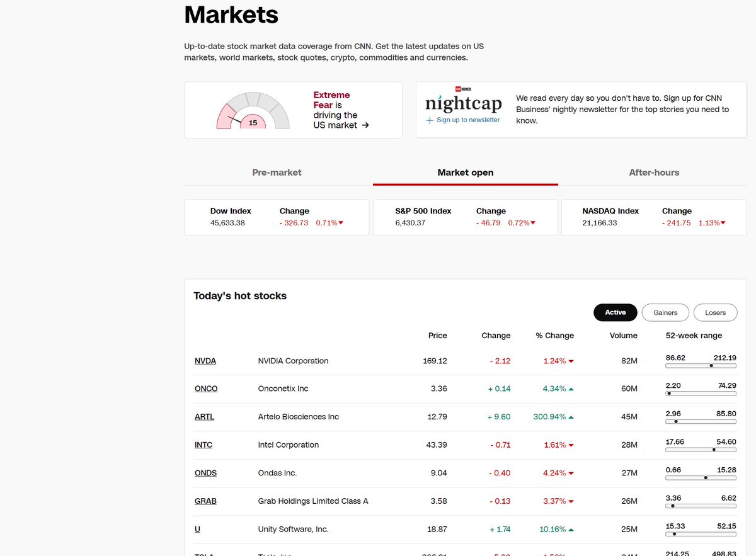756x556 pixels.
Task: Click the green up arrow in Unity row
Action: click(x=571, y=530)
